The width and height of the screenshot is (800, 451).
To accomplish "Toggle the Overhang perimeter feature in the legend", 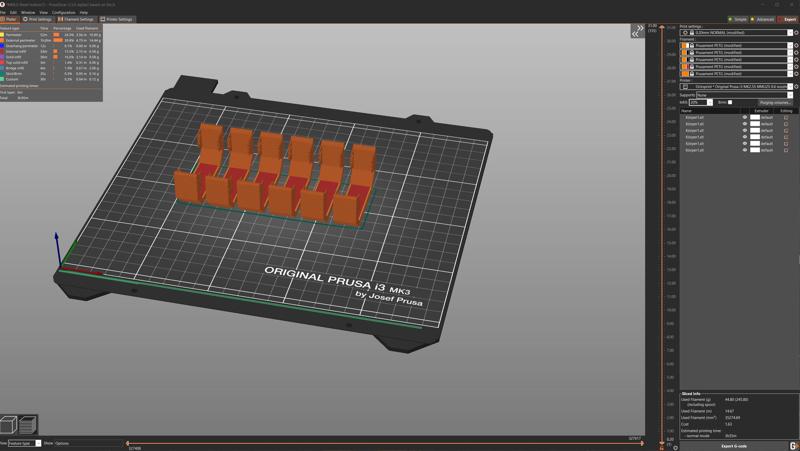I will tap(21, 46).
